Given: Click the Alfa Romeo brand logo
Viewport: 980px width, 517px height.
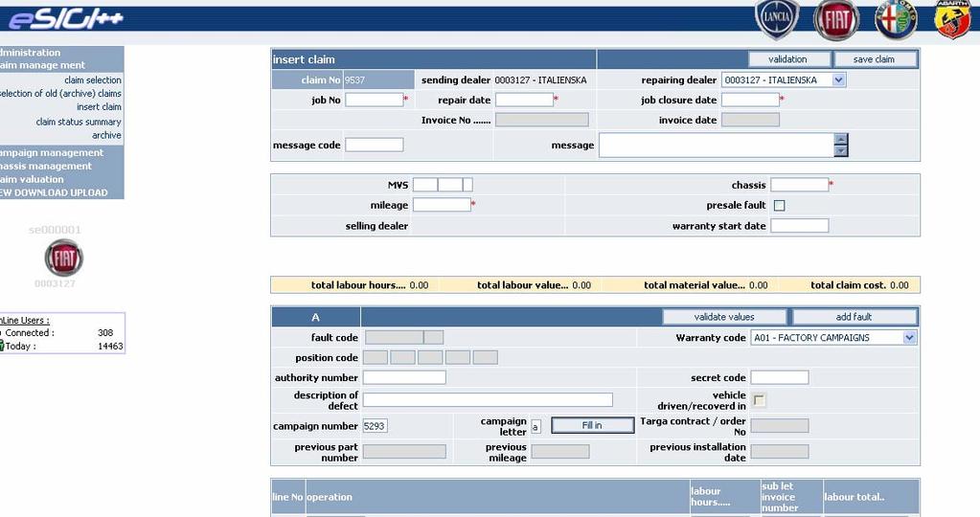Looking at the screenshot, I should coord(896,19).
